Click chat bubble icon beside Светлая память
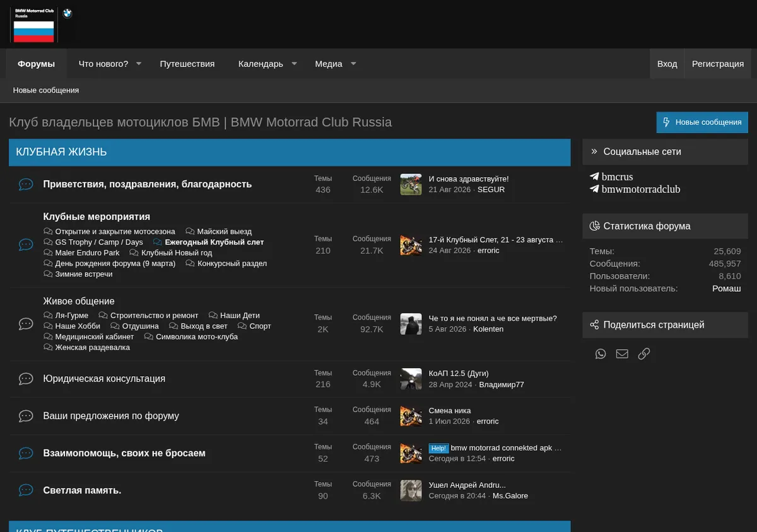Image resolution: width=757 pixels, height=532 pixels. click(26, 490)
